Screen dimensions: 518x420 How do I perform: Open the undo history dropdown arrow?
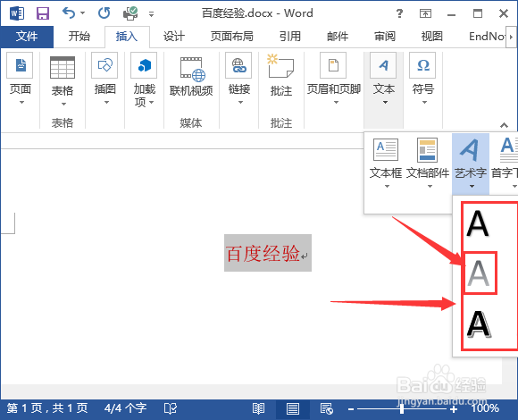pos(82,13)
